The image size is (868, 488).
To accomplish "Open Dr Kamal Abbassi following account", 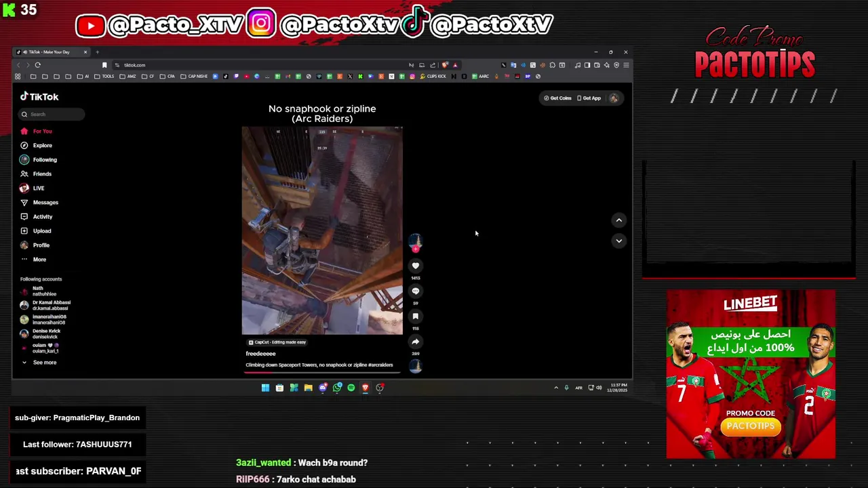I will pos(45,305).
